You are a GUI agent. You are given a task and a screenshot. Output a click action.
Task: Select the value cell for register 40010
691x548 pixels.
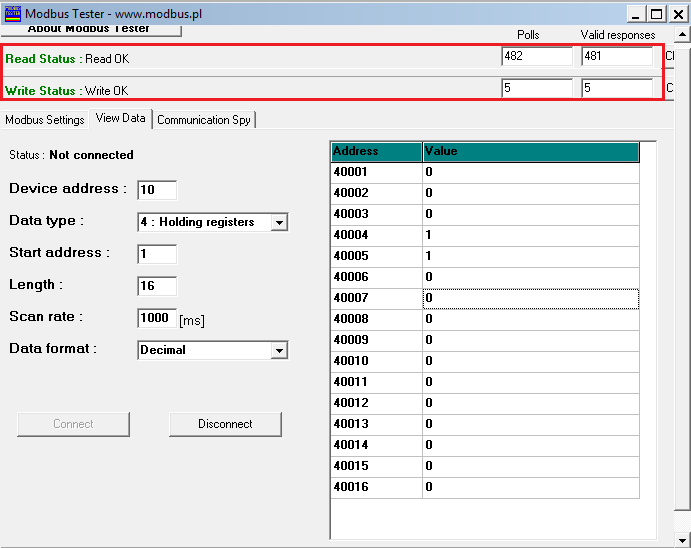531,361
